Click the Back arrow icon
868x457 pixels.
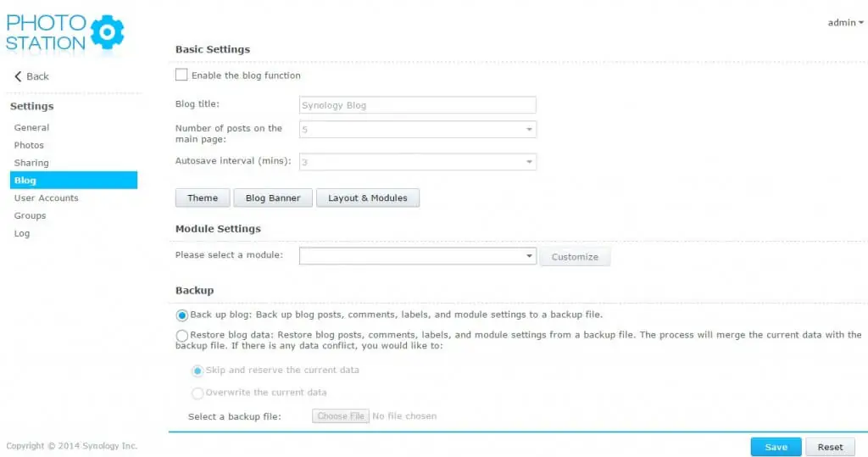[18, 76]
